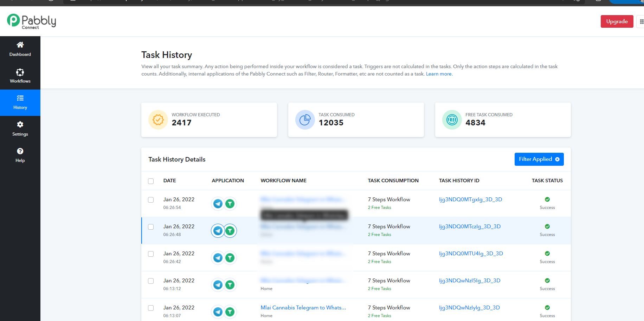This screenshot has height=321, width=644.
Task: Follow the Learn more link
Action: point(439,74)
